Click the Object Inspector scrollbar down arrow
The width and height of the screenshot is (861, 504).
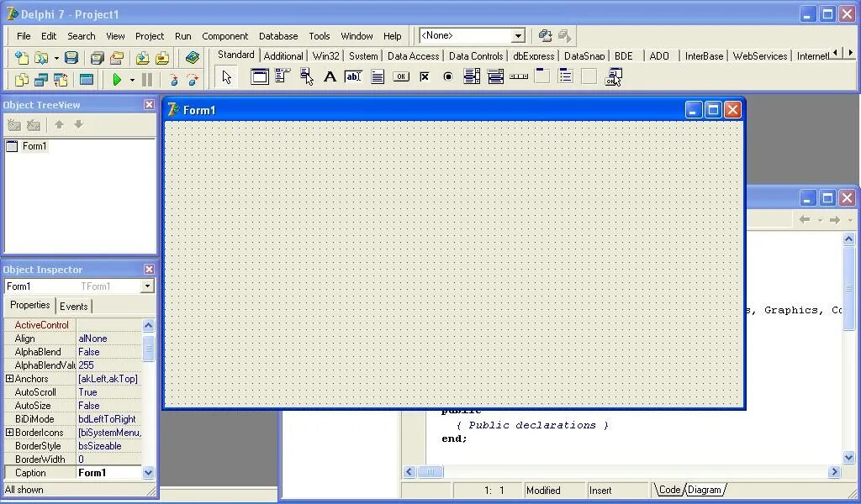(x=148, y=472)
